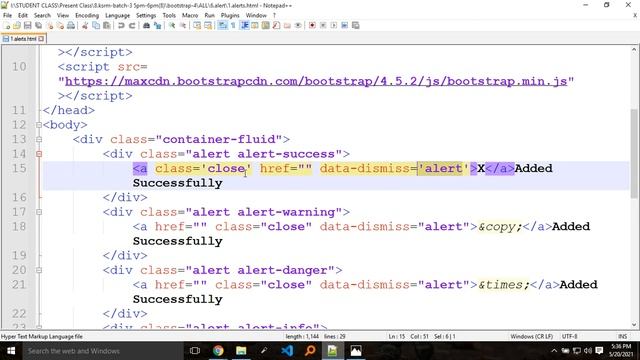This screenshot has height=360, width=640.
Task: Undo the last edit with the Undo icon
Action: [121, 25]
